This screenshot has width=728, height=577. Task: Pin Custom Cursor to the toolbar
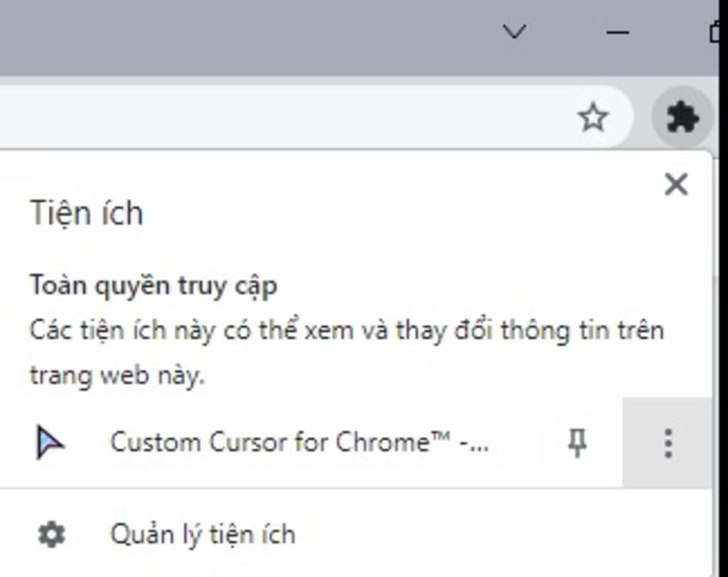coord(577,443)
